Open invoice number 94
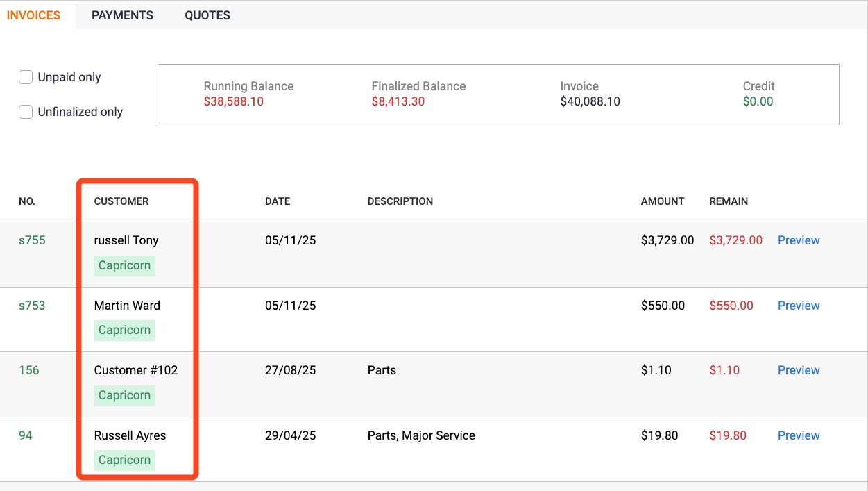Image resolution: width=868 pixels, height=491 pixels. coord(26,435)
